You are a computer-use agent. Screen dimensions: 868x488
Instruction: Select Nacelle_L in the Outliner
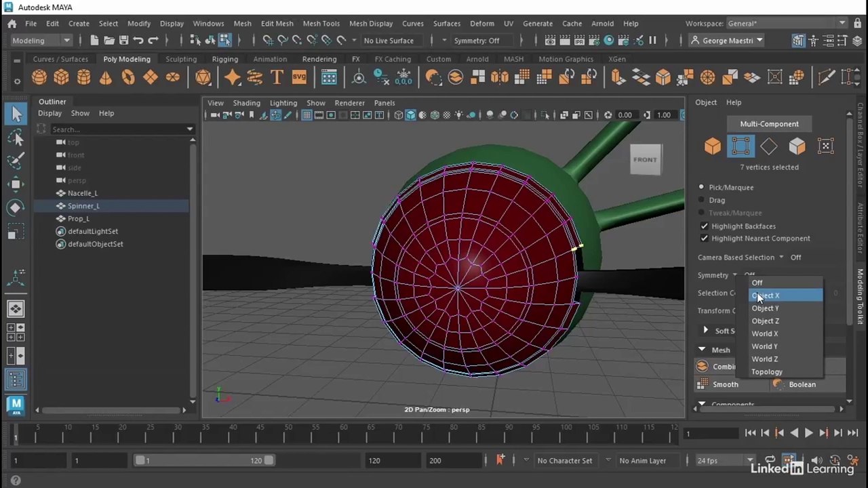pos(83,193)
